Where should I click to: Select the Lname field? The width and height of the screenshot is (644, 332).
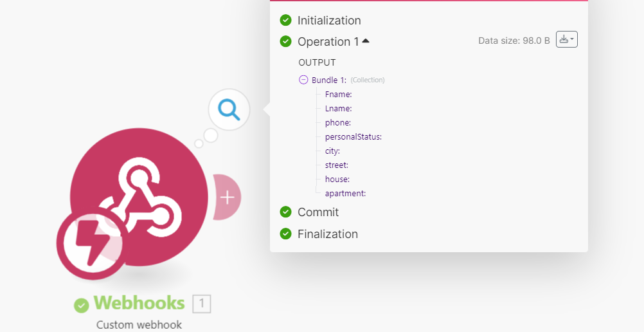(x=339, y=108)
